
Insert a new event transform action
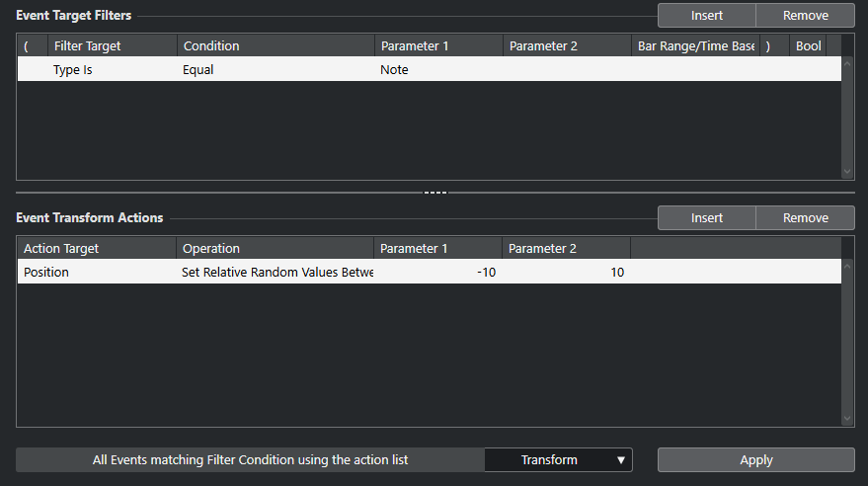pyautogui.click(x=707, y=217)
